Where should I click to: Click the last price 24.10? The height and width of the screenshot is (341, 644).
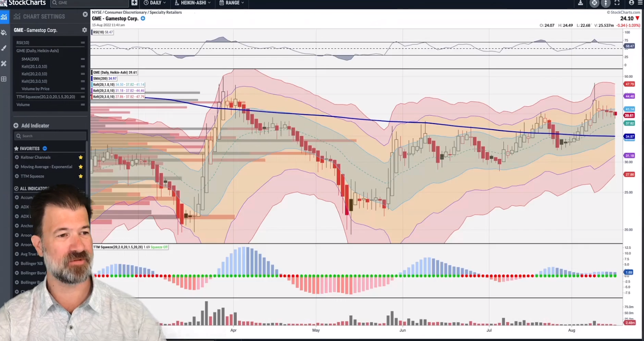point(627,19)
